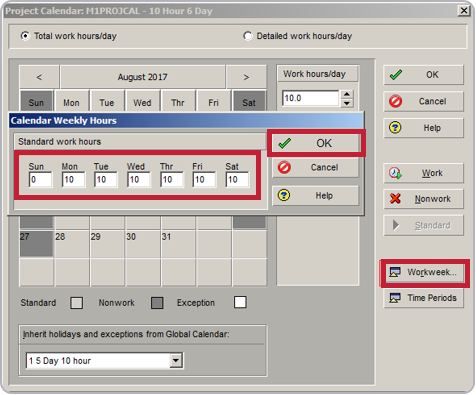The width and height of the screenshot is (476, 395).
Task: Click the Work hours/day value field
Action: pos(311,98)
